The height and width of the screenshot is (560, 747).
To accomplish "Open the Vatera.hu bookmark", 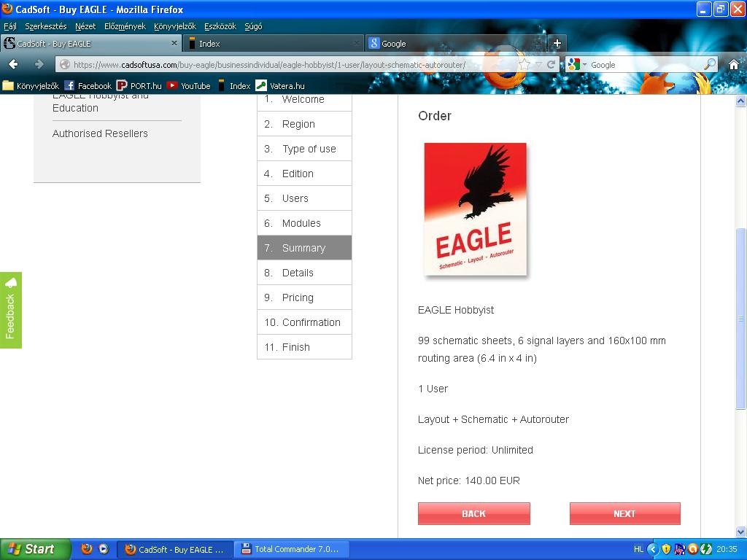I will click(280, 86).
